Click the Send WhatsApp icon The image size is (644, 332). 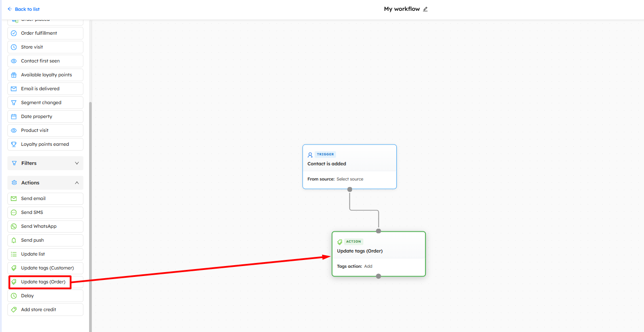(x=14, y=227)
